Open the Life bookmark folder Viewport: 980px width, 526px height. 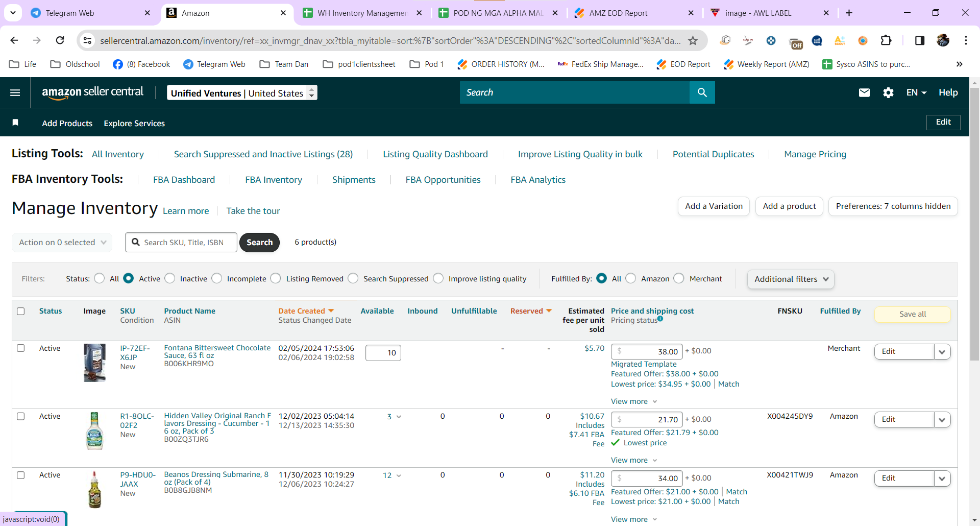pyautogui.click(x=23, y=64)
